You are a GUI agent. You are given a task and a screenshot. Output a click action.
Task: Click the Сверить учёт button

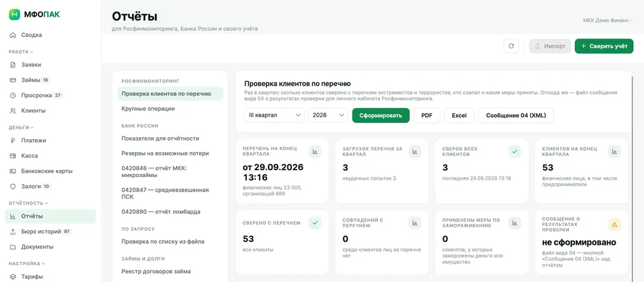tap(604, 46)
